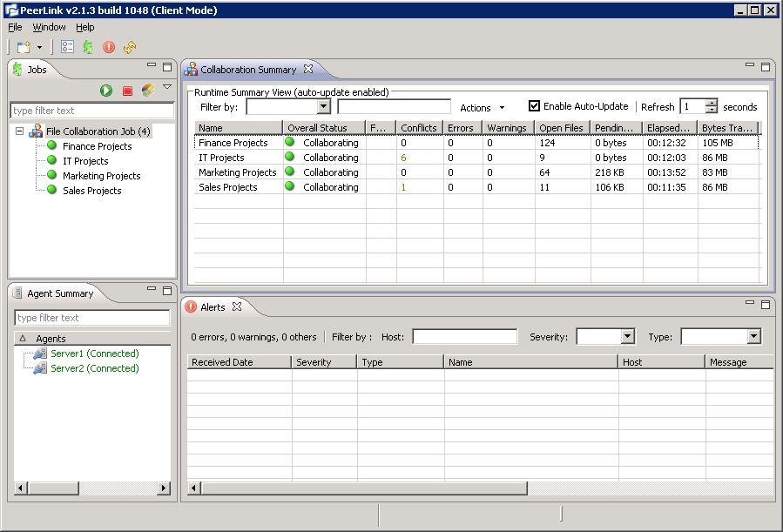Click the New job toolbar icon
This screenshot has width=783, height=532.
click(24, 47)
